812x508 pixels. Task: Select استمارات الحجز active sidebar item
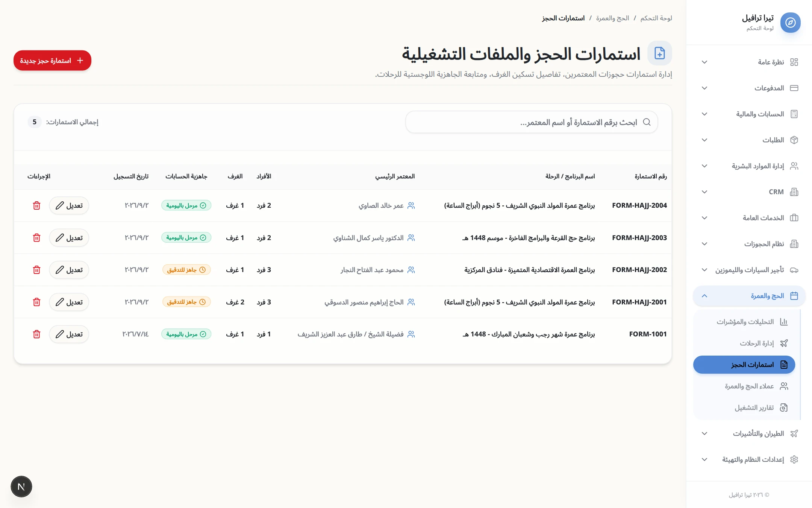point(744,365)
